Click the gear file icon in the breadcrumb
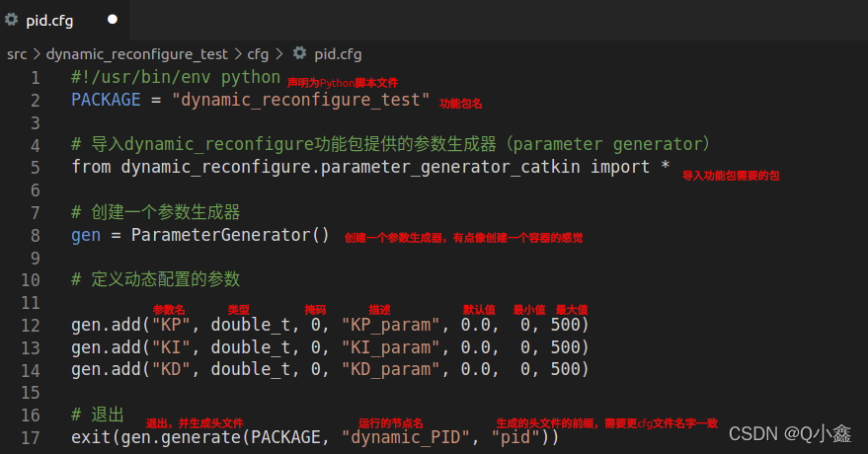This screenshot has width=868, height=454. (x=299, y=54)
